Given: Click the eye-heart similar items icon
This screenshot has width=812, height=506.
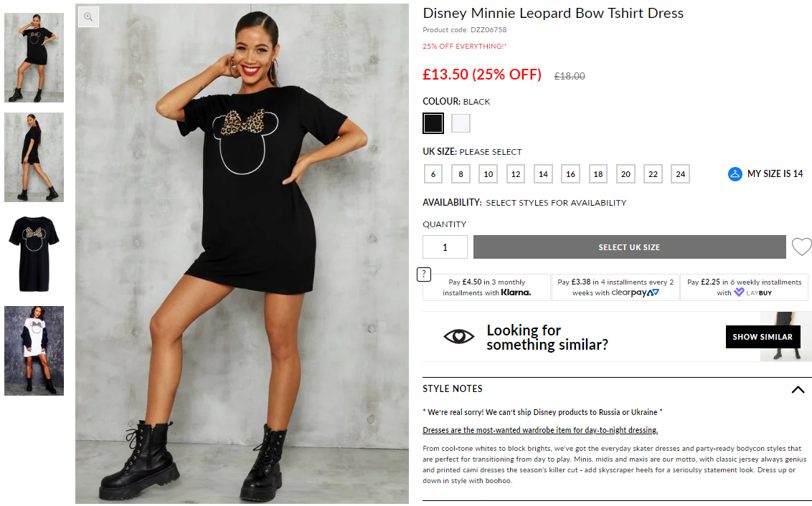Looking at the screenshot, I should [x=459, y=337].
